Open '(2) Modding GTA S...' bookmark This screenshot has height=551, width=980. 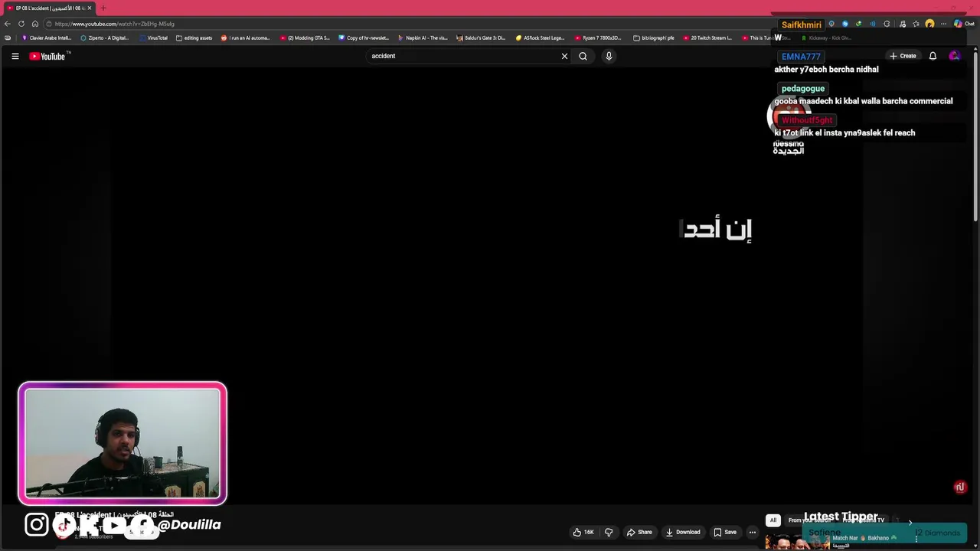coord(305,37)
